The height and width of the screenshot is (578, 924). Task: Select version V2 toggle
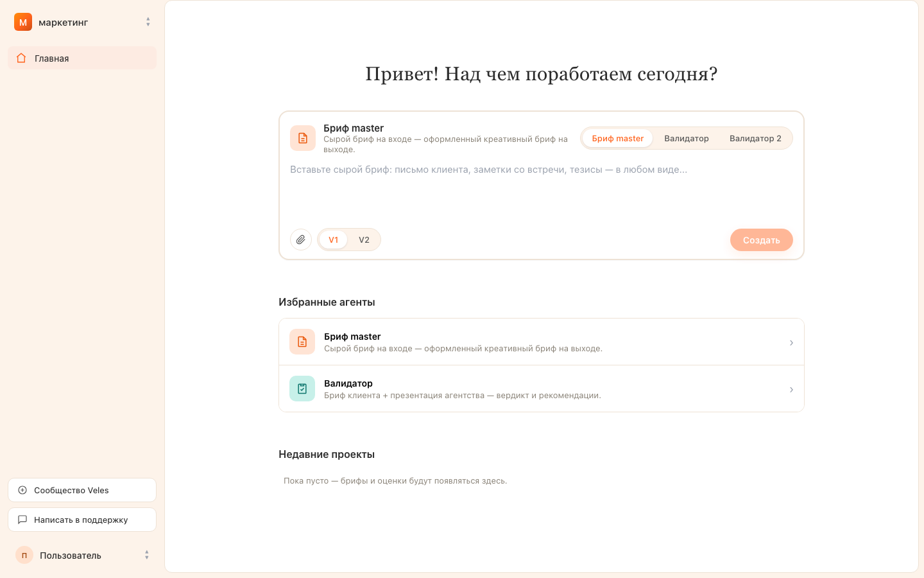[x=364, y=240]
